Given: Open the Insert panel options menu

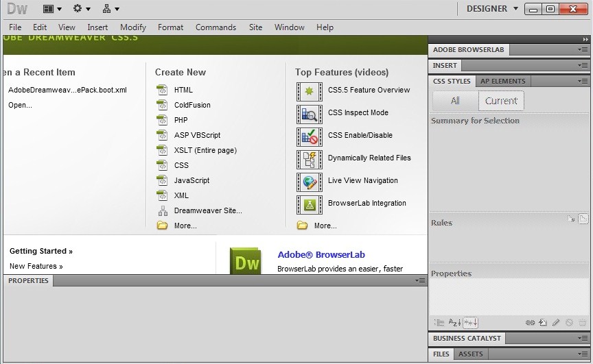Looking at the screenshot, I should [583, 65].
